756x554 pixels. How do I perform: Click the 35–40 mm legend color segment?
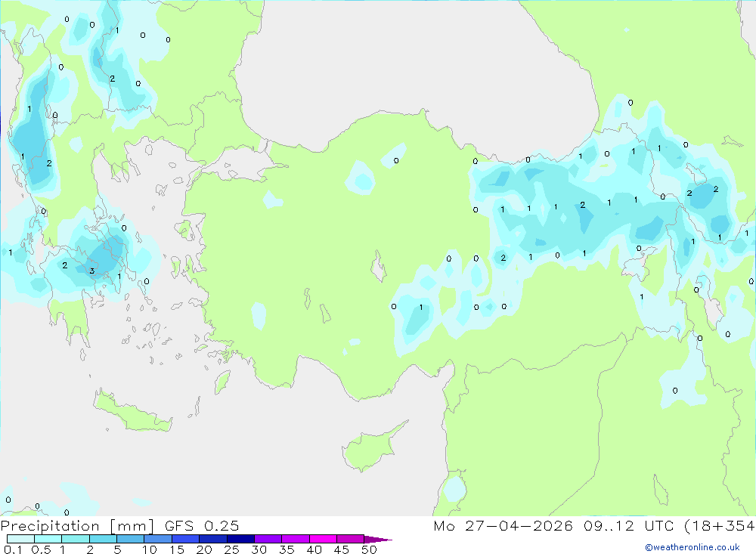coord(296,539)
